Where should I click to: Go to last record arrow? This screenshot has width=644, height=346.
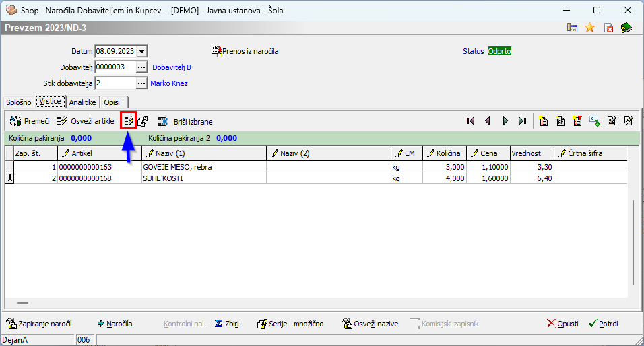(523, 121)
